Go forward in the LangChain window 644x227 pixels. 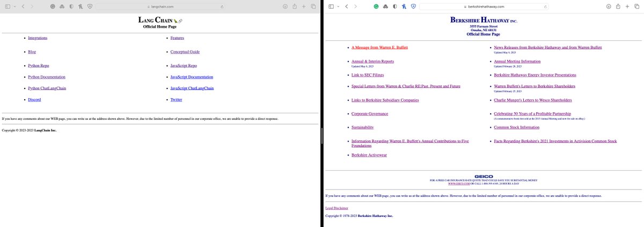coord(32,6)
